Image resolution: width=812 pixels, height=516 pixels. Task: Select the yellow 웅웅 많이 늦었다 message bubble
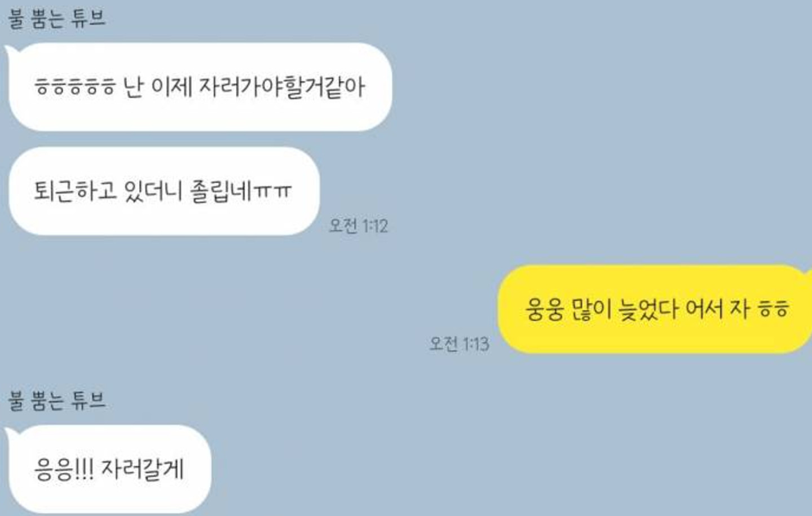(655, 309)
